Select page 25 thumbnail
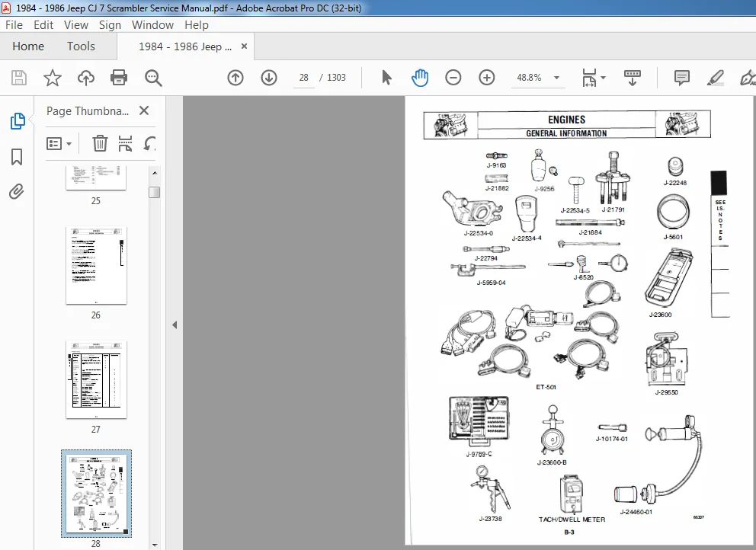The image size is (756, 550). pyautogui.click(x=96, y=177)
